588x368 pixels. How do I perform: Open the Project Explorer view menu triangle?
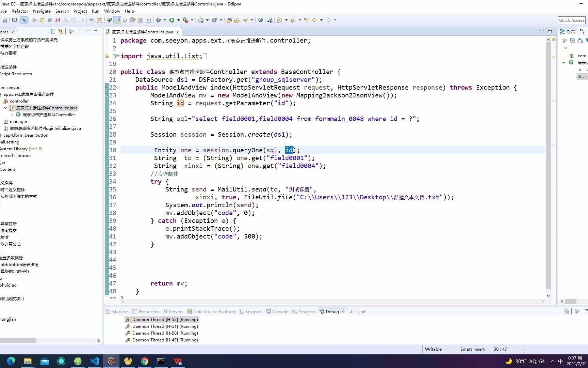(81, 31)
